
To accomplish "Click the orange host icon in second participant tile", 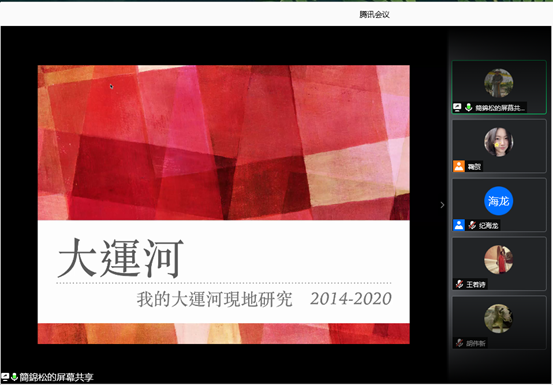I will pyautogui.click(x=459, y=166).
